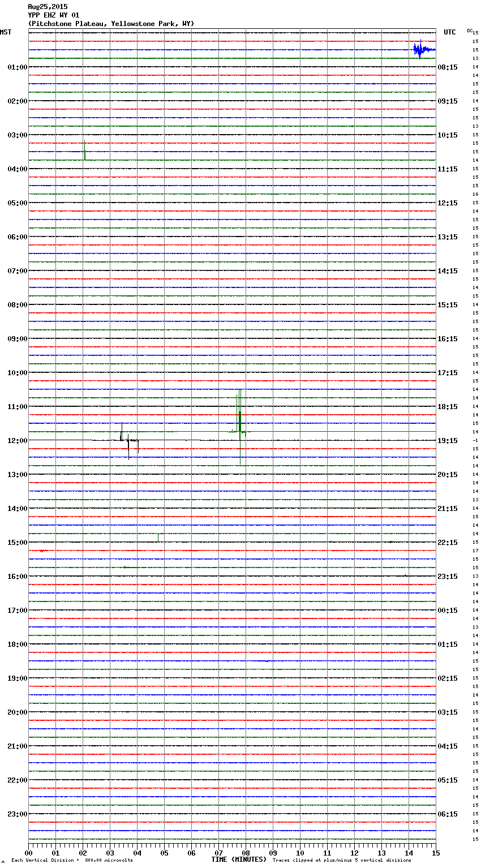Click the minute 15 tick label on x-axis
The width and height of the screenshot is (481, 868).
coord(435,853)
